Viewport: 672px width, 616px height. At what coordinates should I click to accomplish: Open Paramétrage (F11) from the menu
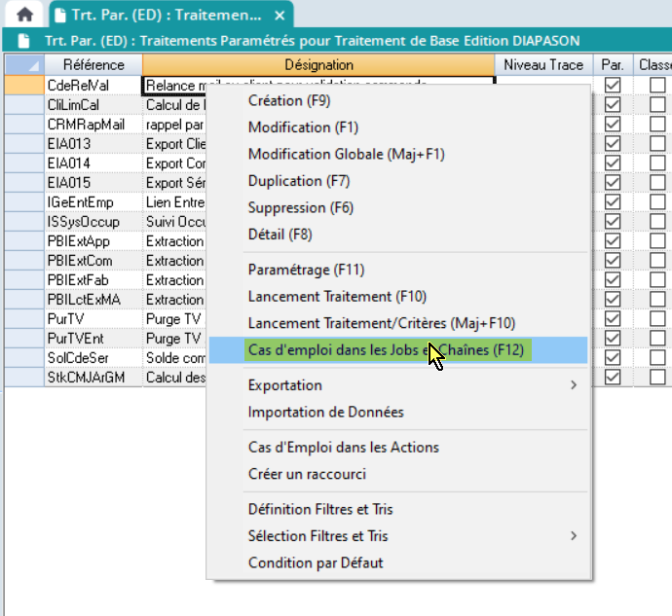click(x=306, y=270)
